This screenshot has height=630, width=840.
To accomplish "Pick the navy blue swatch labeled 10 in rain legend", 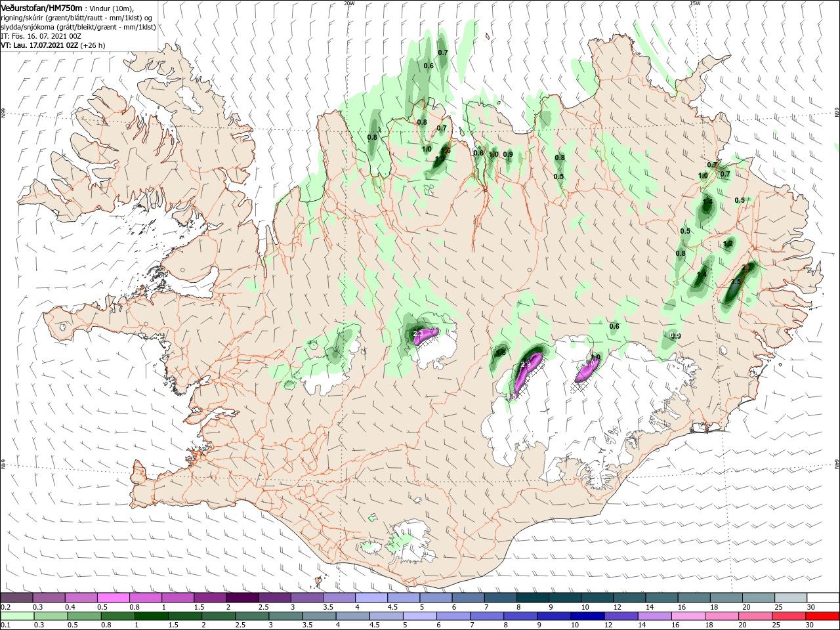I will click(x=588, y=616).
